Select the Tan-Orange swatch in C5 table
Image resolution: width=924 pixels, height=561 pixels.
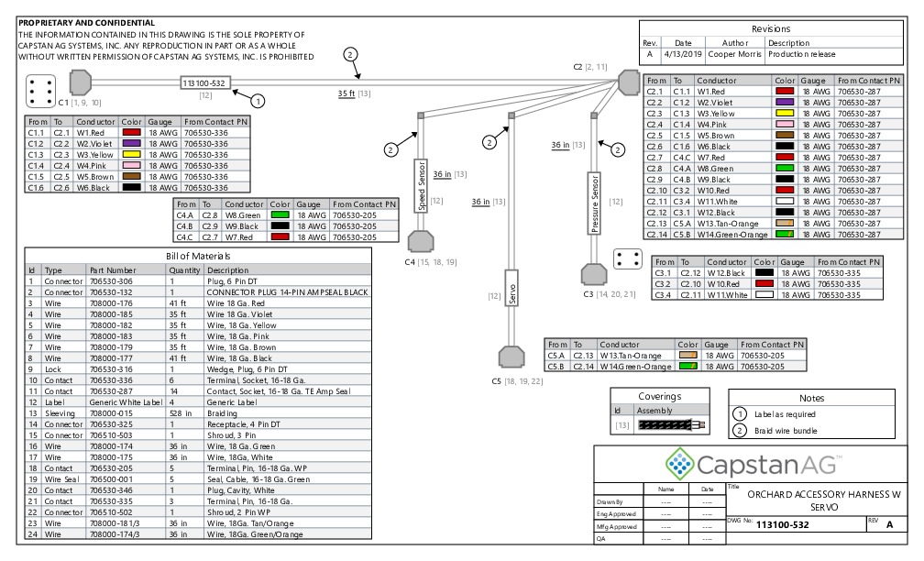coord(688,355)
